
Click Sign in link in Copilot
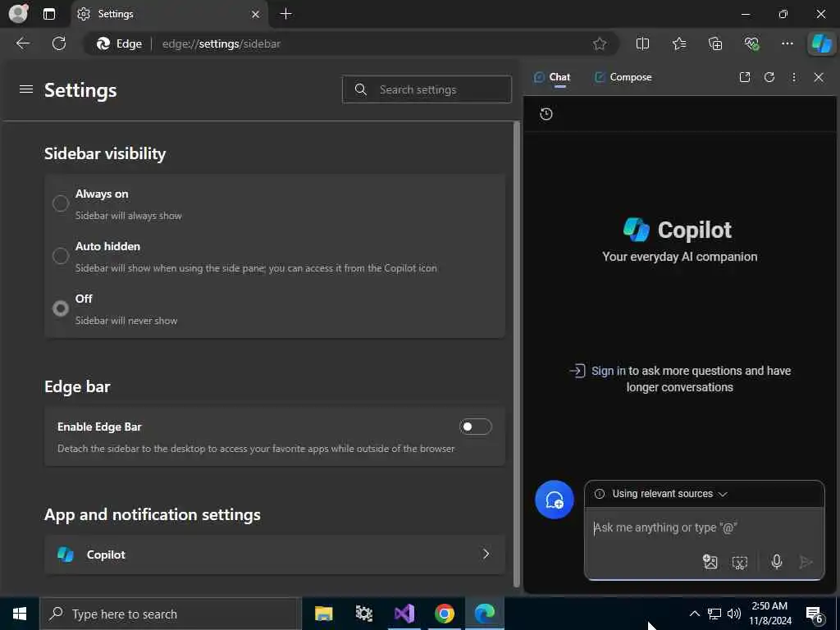(x=608, y=371)
